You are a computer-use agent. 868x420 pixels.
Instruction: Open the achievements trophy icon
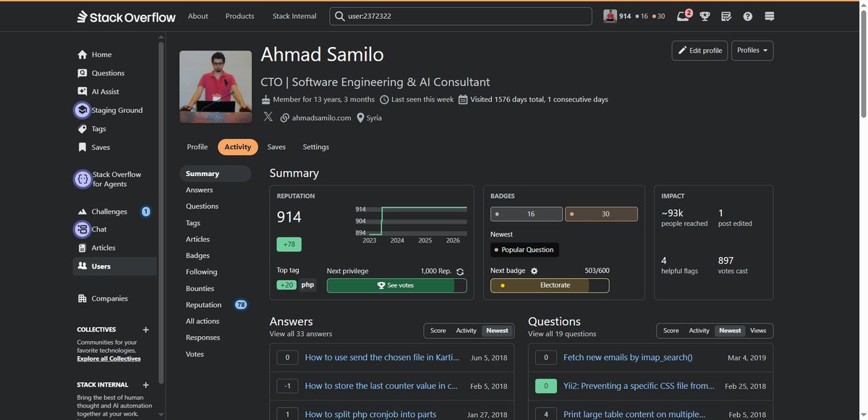705,16
